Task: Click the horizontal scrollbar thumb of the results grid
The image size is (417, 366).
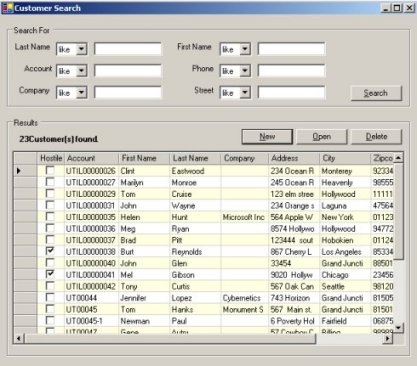Action: coord(170,339)
